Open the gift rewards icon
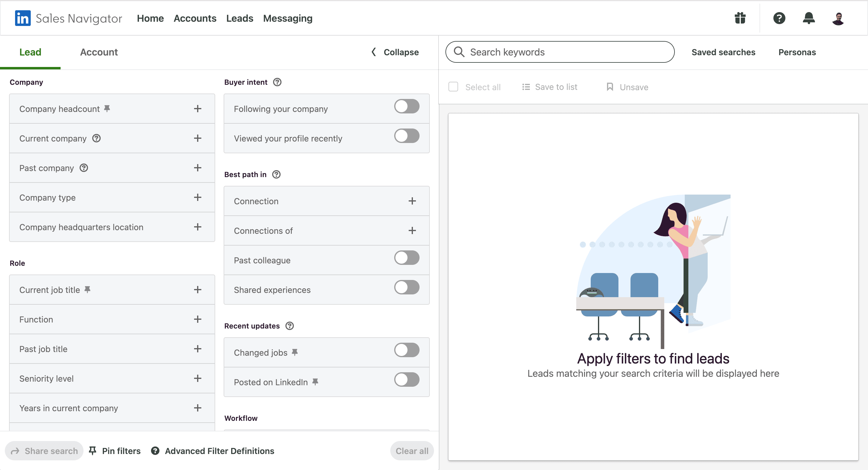This screenshot has width=868, height=470. [740, 18]
